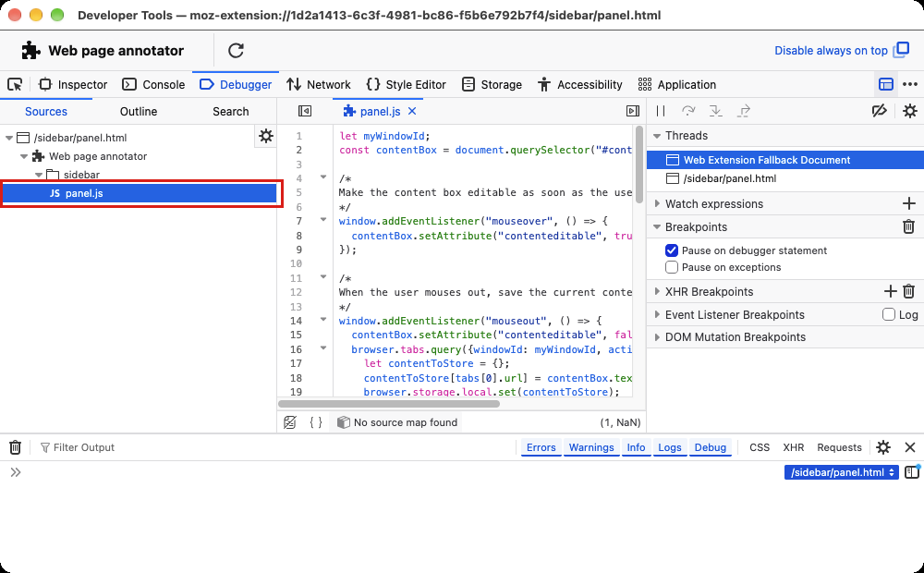This screenshot has height=573, width=924.
Task: Select the Debugger tab
Action: [236, 85]
